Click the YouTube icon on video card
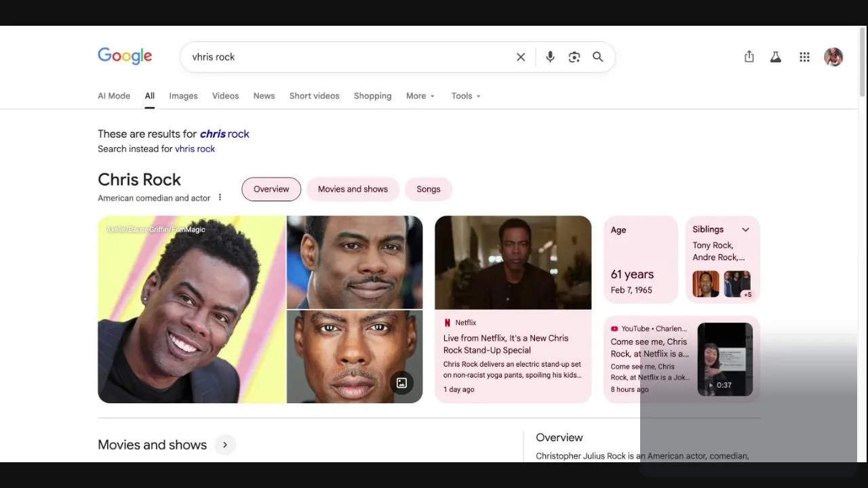The width and height of the screenshot is (868, 488). pyautogui.click(x=614, y=329)
